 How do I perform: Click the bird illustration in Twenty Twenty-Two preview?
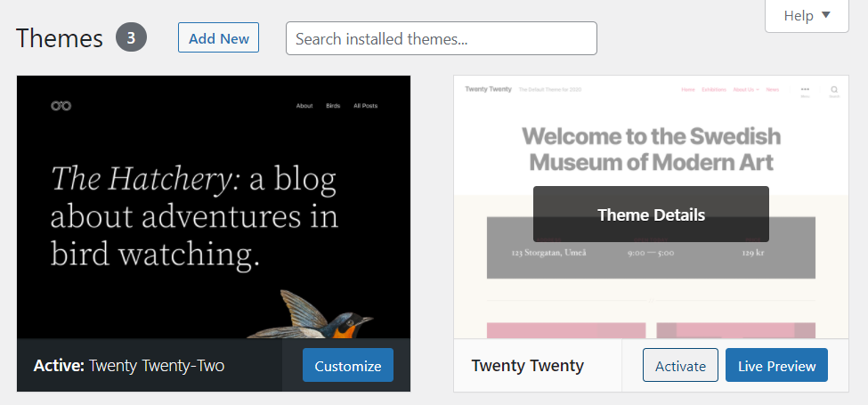click(x=310, y=314)
